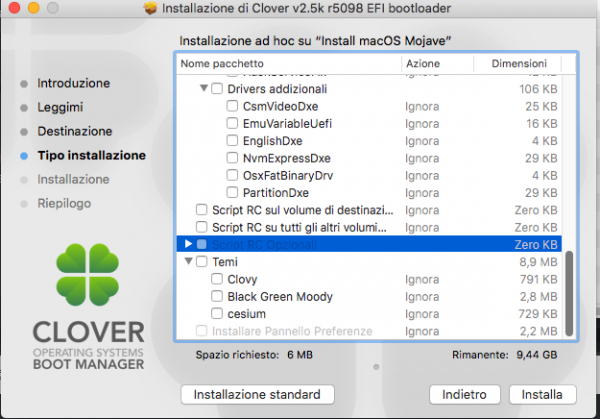Click the Clover package icon in title bar
This screenshot has width=600, height=419.
click(x=150, y=8)
